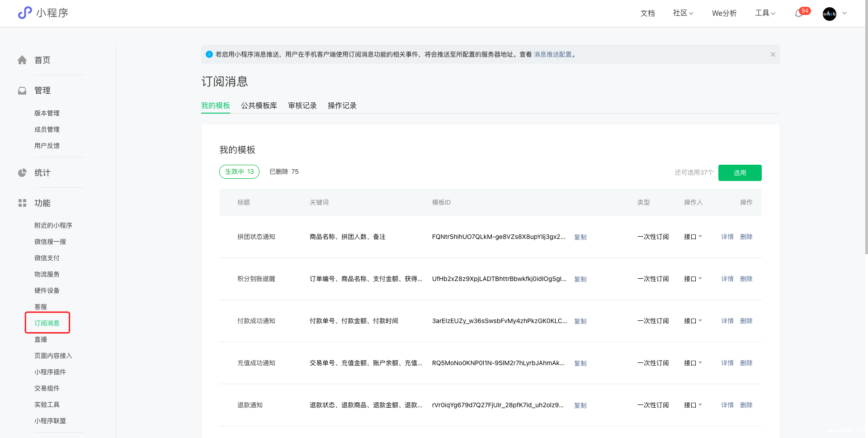Switch to the 公共模板库 tab
Screen dimensions: 868x438
pyautogui.click(x=259, y=105)
